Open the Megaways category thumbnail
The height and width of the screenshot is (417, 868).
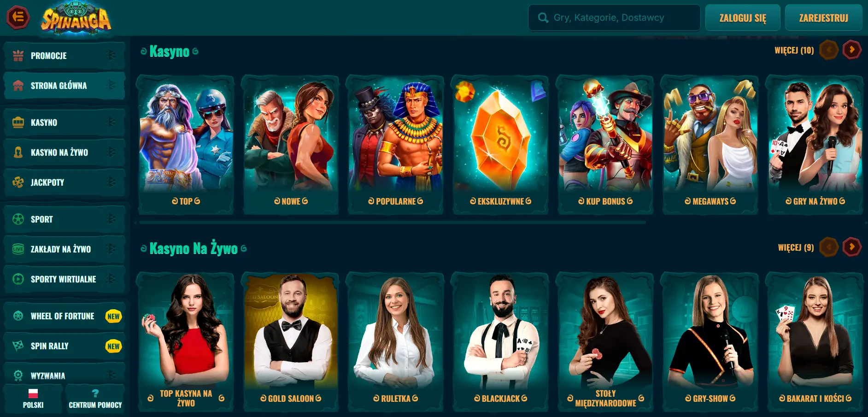click(x=710, y=145)
